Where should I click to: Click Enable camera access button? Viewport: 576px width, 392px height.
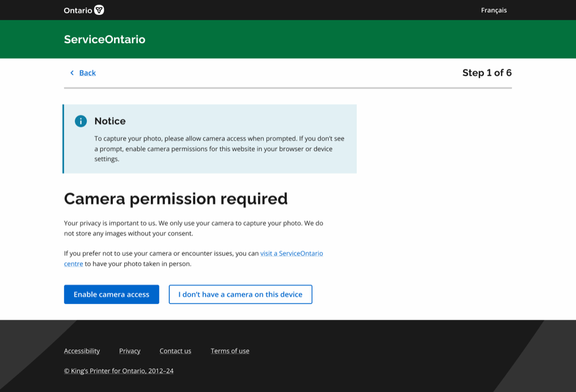coord(112,294)
